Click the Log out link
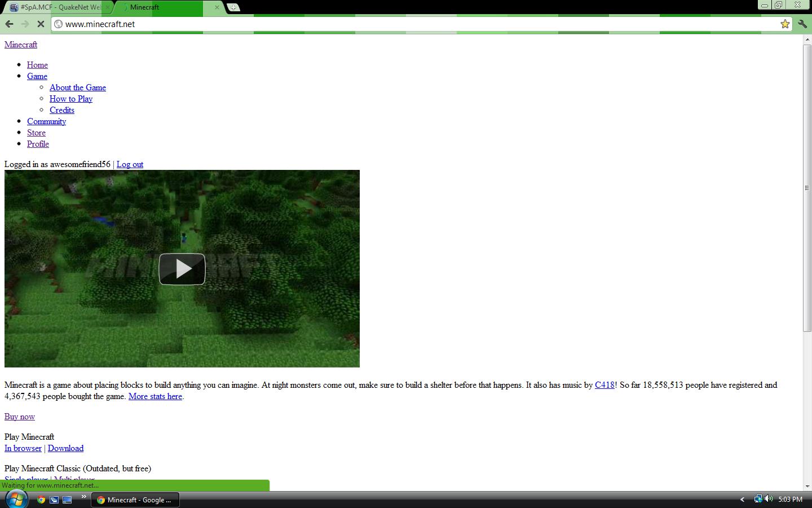 tap(130, 164)
